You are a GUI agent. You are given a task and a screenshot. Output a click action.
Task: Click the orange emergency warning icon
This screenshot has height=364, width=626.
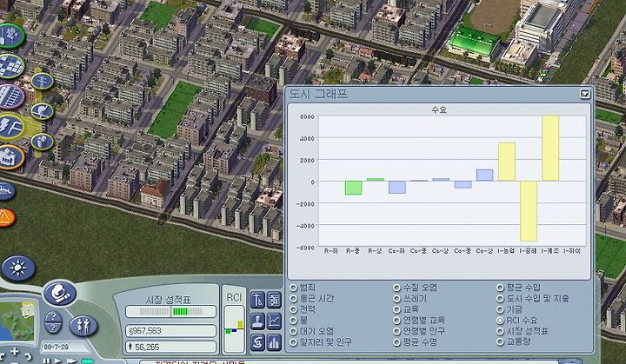(6, 218)
